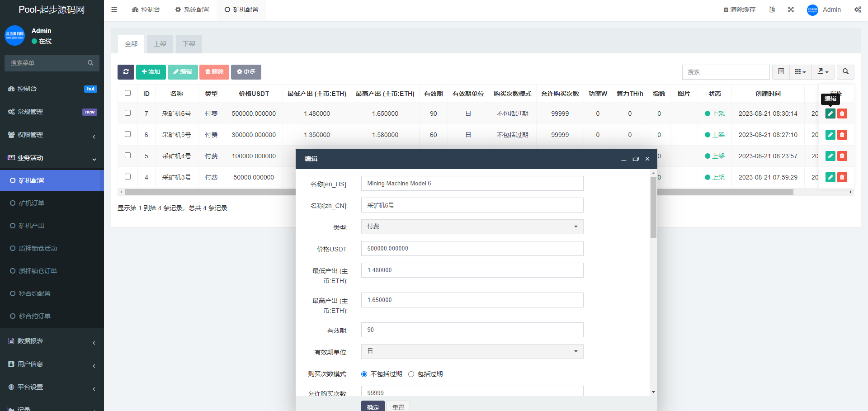Click the edit dialog vertical scrollbar
The image size is (868, 411).
653,208
